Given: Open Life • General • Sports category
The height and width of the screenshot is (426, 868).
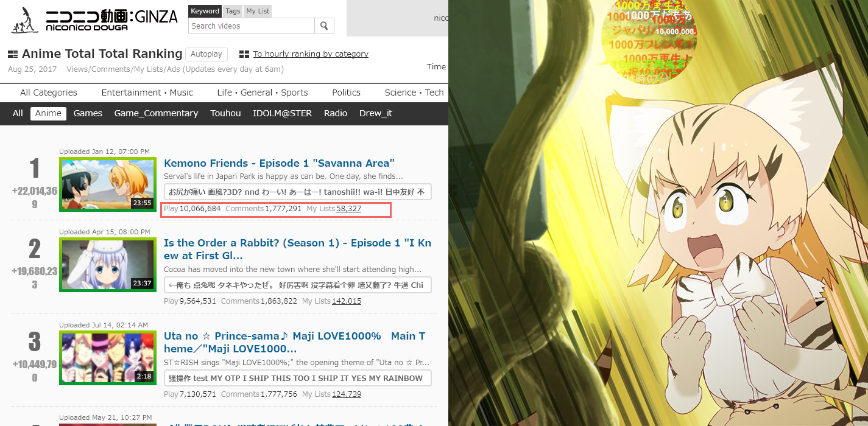Looking at the screenshot, I should pos(263,93).
